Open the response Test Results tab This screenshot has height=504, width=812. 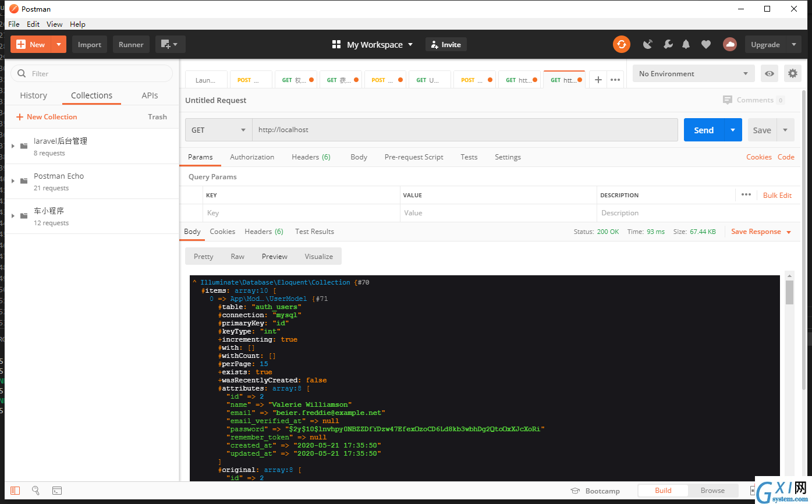[x=314, y=232]
